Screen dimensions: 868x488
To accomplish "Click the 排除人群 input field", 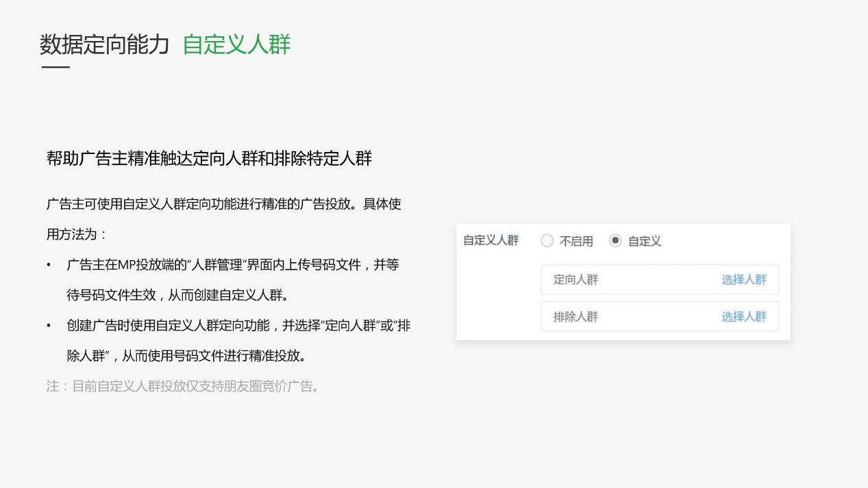I will [660, 316].
